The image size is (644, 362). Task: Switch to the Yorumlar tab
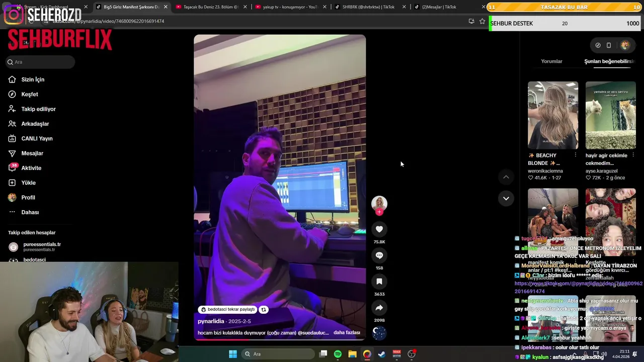pyautogui.click(x=551, y=61)
